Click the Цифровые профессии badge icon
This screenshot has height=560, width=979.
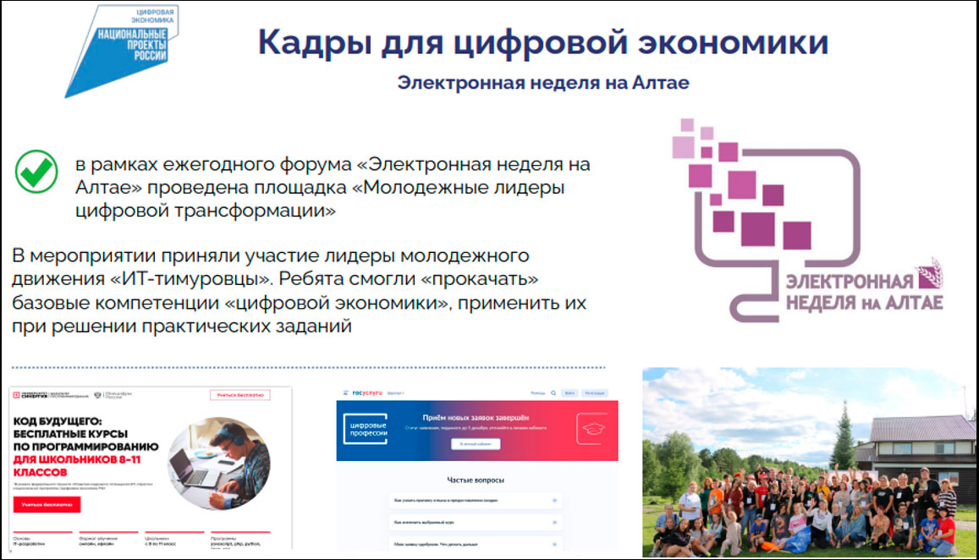pyautogui.click(x=366, y=427)
